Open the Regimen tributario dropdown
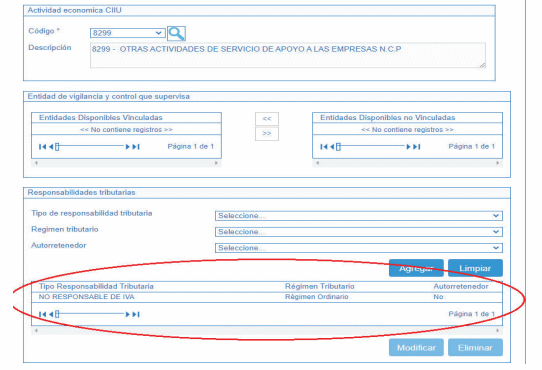The width and height of the screenshot is (542, 370). pos(358,232)
